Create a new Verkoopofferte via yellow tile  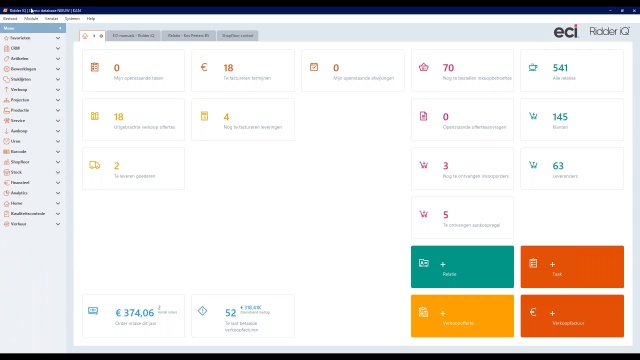tap(462, 316)
